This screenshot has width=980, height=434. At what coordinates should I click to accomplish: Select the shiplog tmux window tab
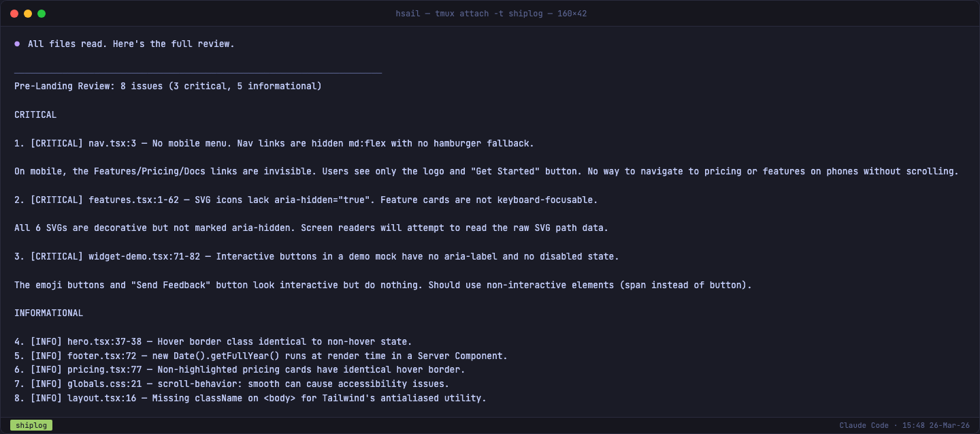(31, 425)
